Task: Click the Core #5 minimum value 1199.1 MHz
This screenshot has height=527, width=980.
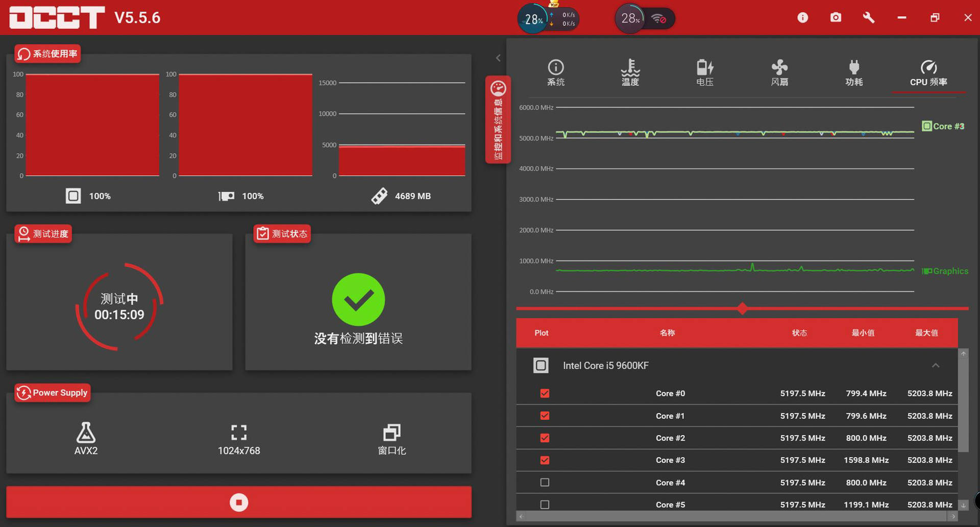Action: click(x=866, y=505)
